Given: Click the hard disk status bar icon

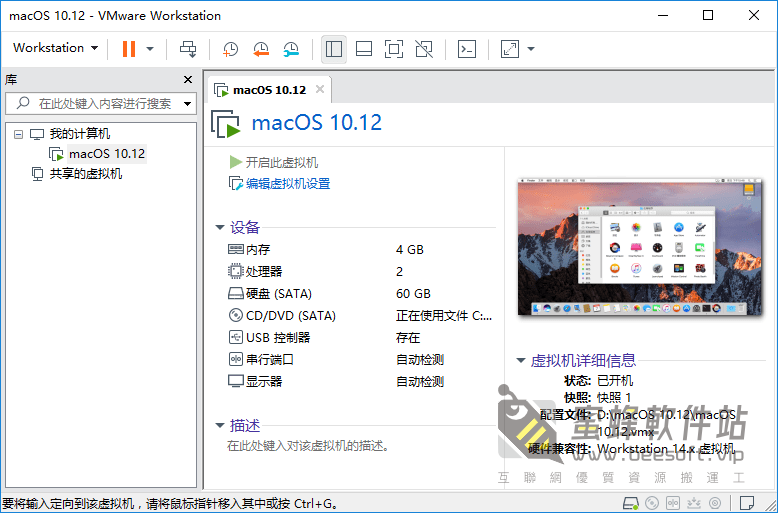Looking at the screenshot, I should tap(631, 503).
